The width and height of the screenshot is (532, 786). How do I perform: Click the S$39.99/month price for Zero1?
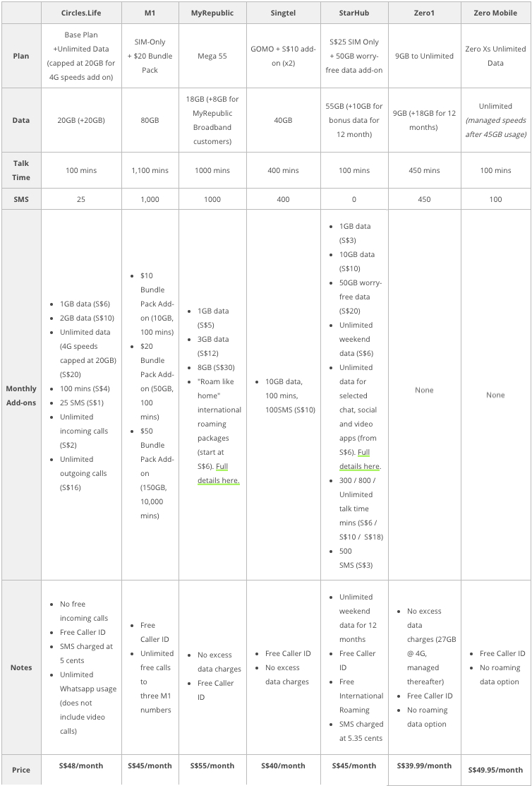424,766
